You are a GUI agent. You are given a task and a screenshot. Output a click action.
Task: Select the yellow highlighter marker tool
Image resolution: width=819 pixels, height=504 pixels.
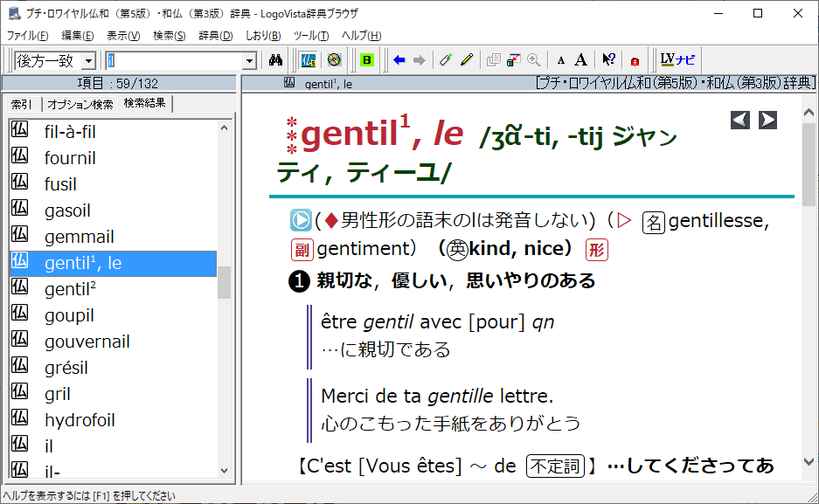pyautogui.click(x=467, y=60)
